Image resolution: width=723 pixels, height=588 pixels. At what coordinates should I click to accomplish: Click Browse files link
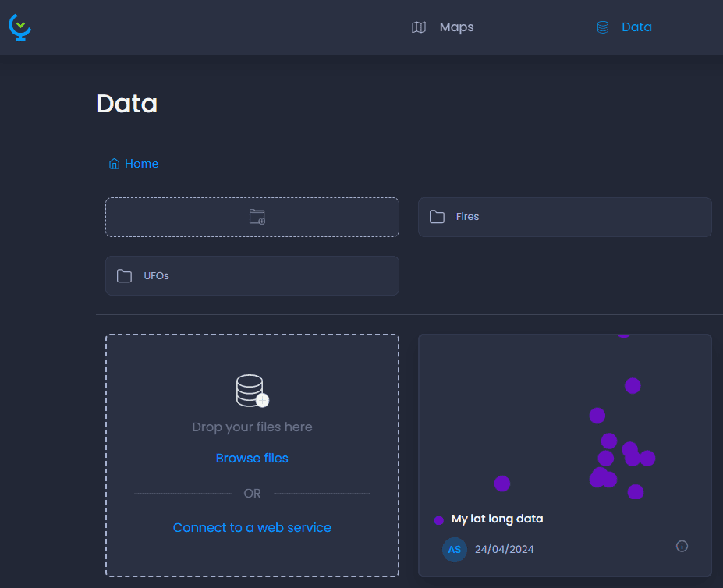pos(252,458)
